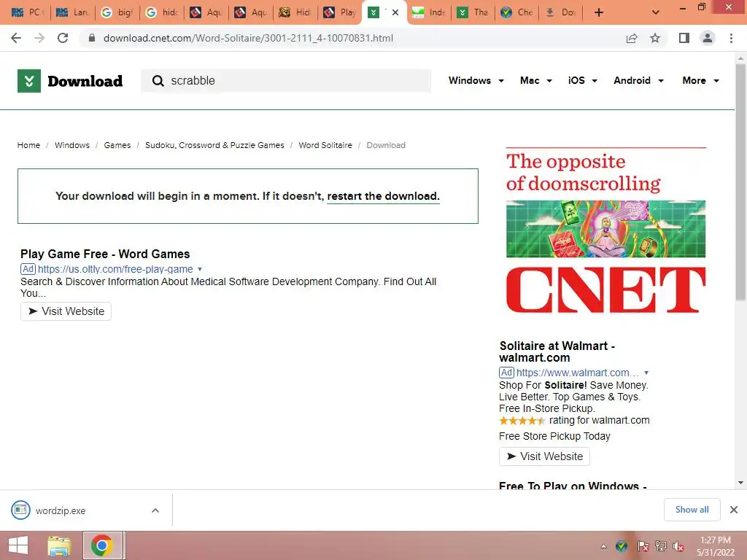747x560 pixels.
Task: Click https://us.oltly.com/free-play-game ad URL
Action: 115,269
